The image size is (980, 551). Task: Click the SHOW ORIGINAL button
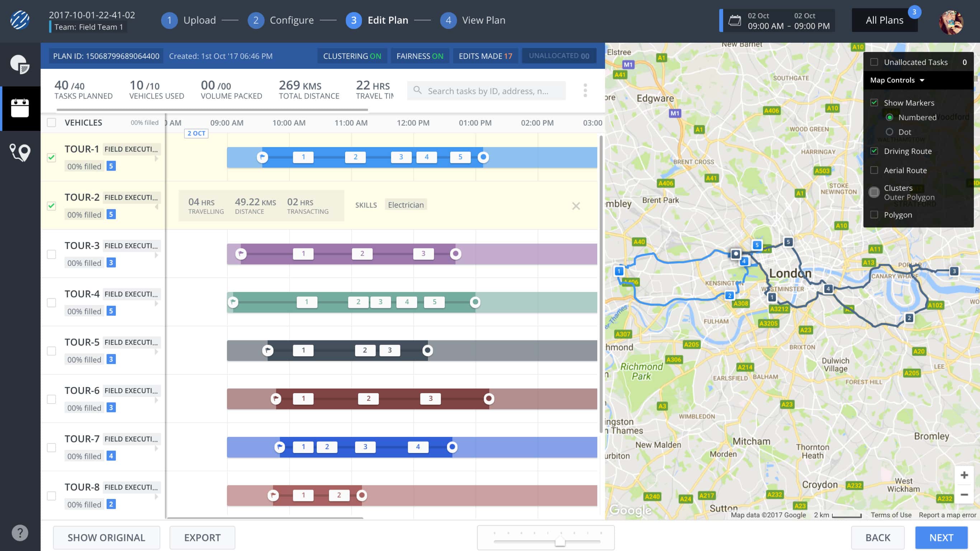click(x=107, y=537)
